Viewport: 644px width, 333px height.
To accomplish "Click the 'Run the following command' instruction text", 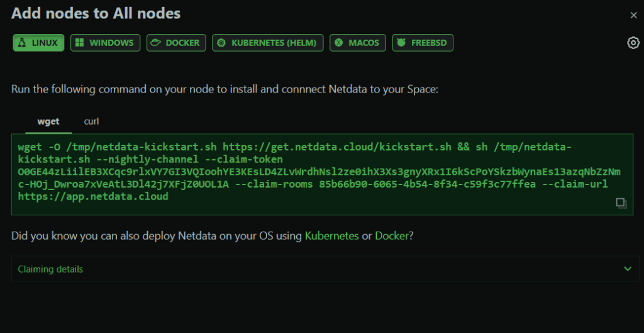I will click(225, 89).
